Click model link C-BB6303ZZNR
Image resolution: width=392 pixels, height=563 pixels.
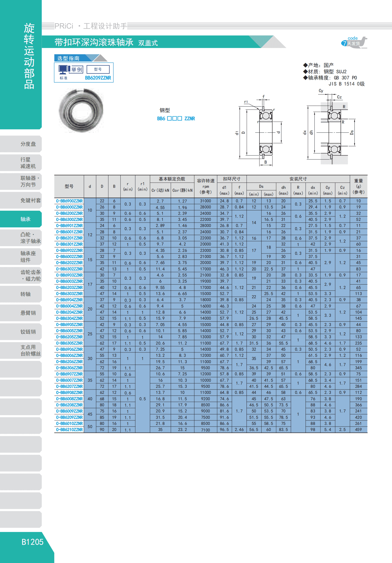[x=69, y=294]
